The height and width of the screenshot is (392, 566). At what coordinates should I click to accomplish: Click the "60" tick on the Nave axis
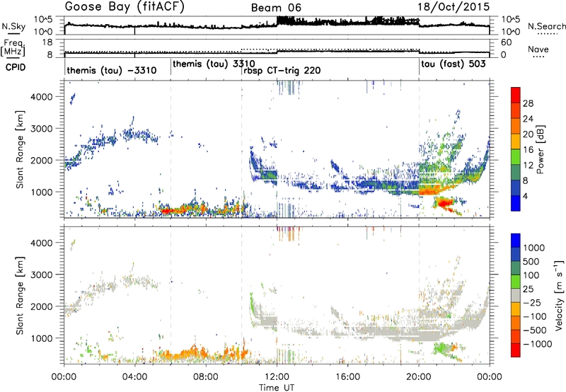point(506,42)
